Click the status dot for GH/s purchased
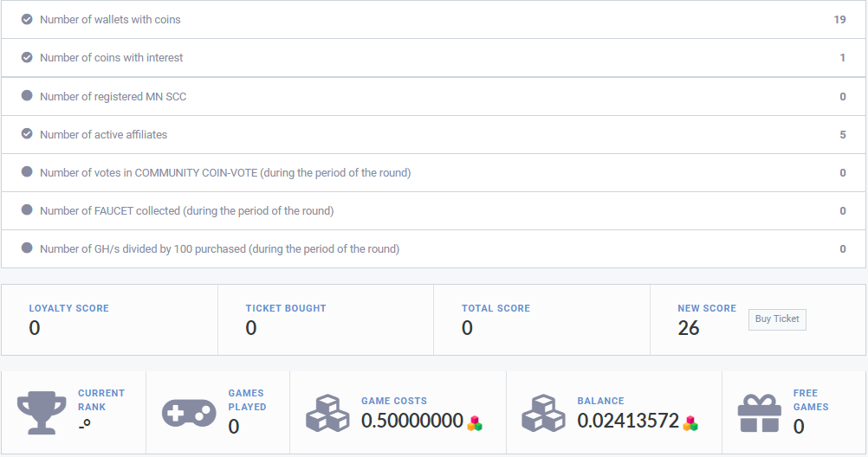This screenshot has width=868, height=457. point(27,248)
